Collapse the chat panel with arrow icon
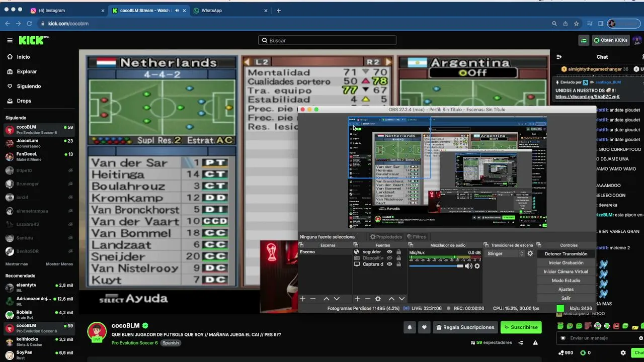 point(559,57)
